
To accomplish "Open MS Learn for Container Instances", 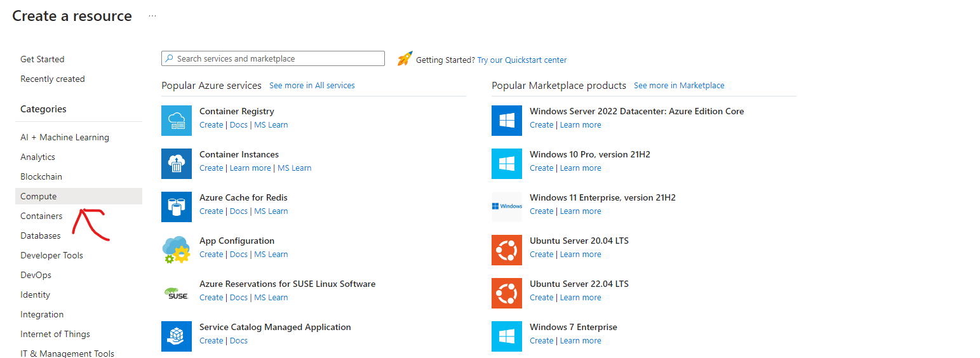I will click(295, 168).
